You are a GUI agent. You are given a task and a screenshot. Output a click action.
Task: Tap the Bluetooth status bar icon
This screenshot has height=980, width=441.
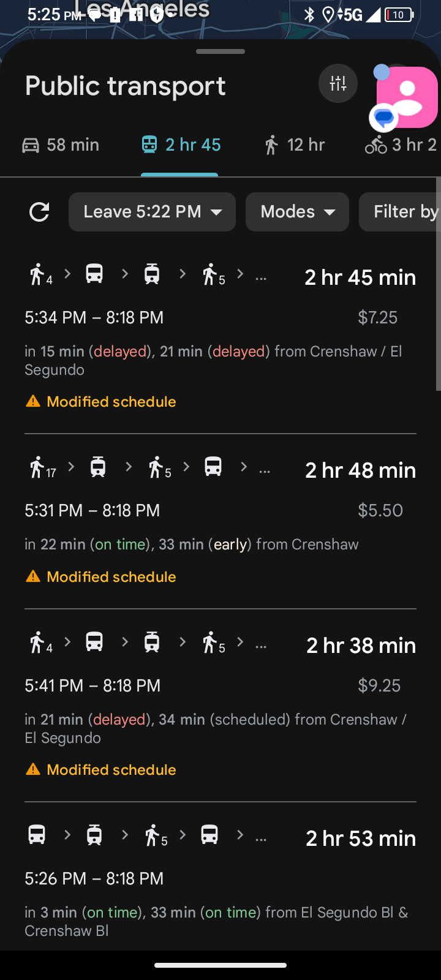click(x=309, y=15)
